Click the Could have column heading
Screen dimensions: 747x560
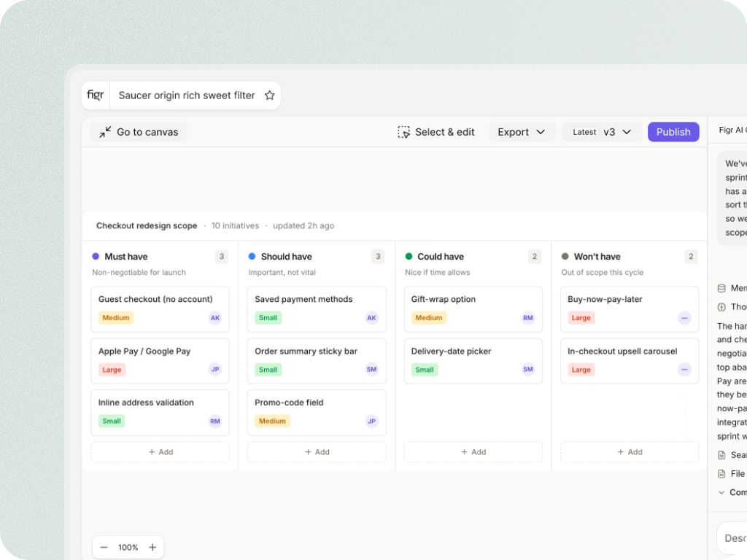441,257
